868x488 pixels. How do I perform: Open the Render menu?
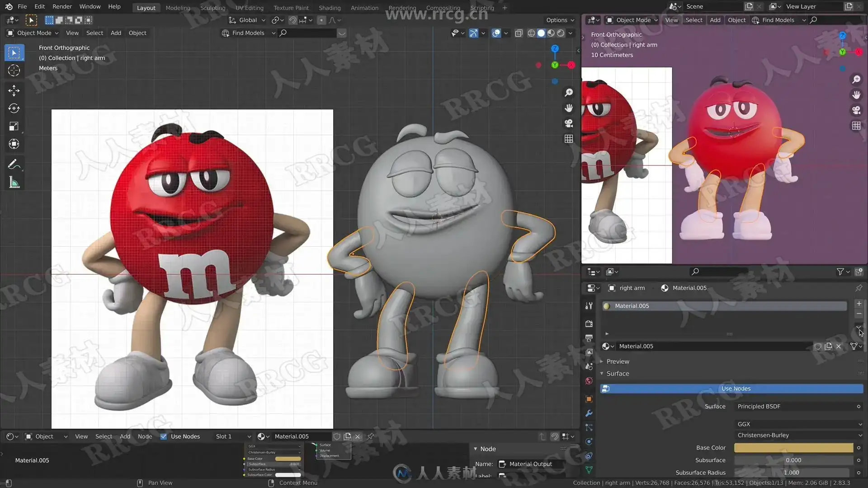point(62,6)
